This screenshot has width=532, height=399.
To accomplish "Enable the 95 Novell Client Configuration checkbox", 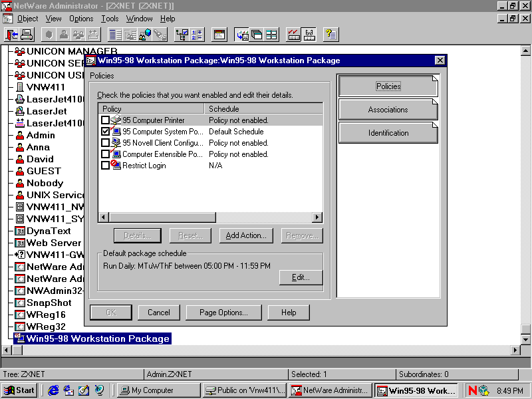I will (105, 143).
